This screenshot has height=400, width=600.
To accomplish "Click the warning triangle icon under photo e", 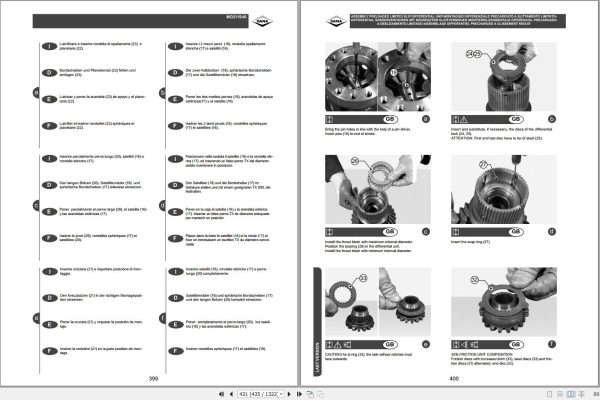I will click(x=338, y=344).
